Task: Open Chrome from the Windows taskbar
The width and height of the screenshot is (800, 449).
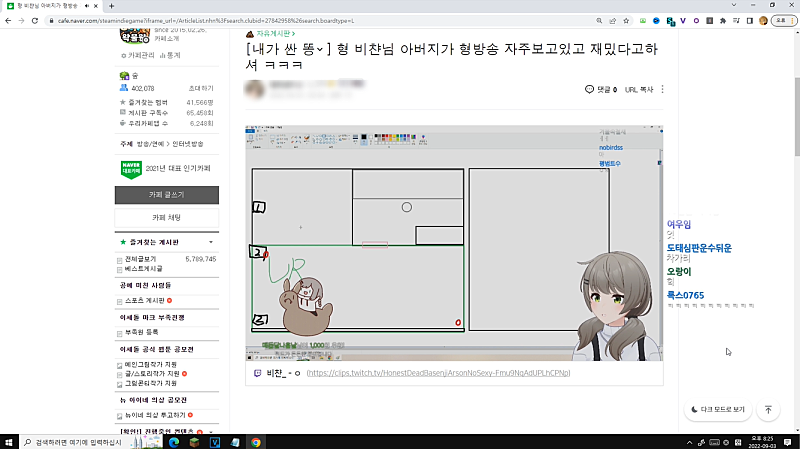Action: click(x=256, y=441)
